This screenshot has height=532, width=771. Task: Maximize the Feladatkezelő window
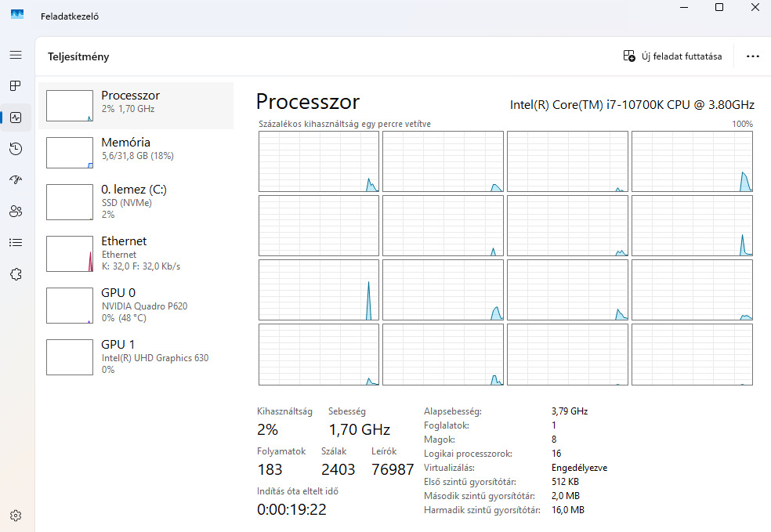click(x=719, y=7)
